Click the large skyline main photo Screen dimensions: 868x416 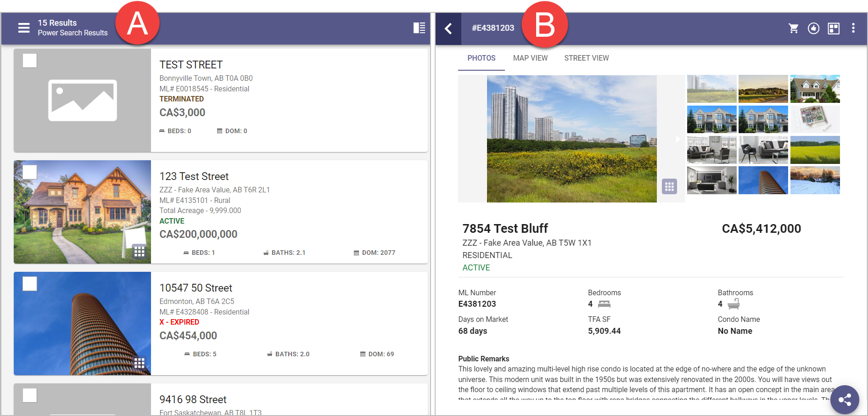[x=571, y=139]
